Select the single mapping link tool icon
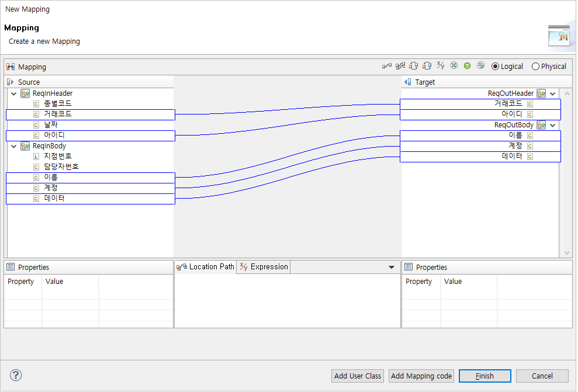The height and width of the screenshot is (392, 578). [x=387, y=65]
